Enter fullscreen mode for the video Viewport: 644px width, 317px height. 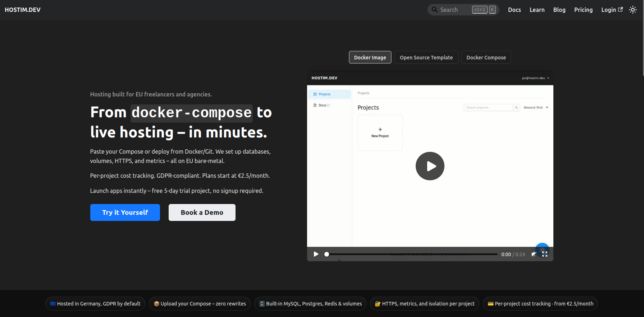(x=545, y=254)
